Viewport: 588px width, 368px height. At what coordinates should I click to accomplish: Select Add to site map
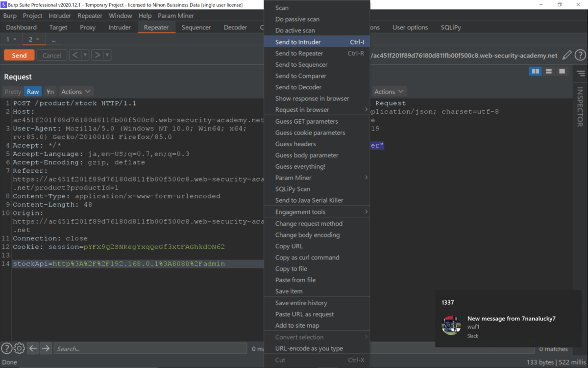tap(317, 325)
